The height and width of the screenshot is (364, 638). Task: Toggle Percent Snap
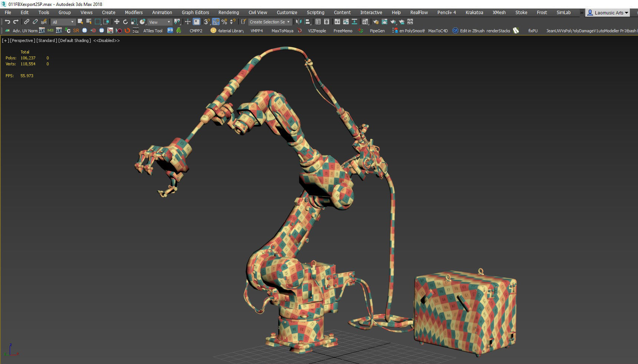coord(224,22)
